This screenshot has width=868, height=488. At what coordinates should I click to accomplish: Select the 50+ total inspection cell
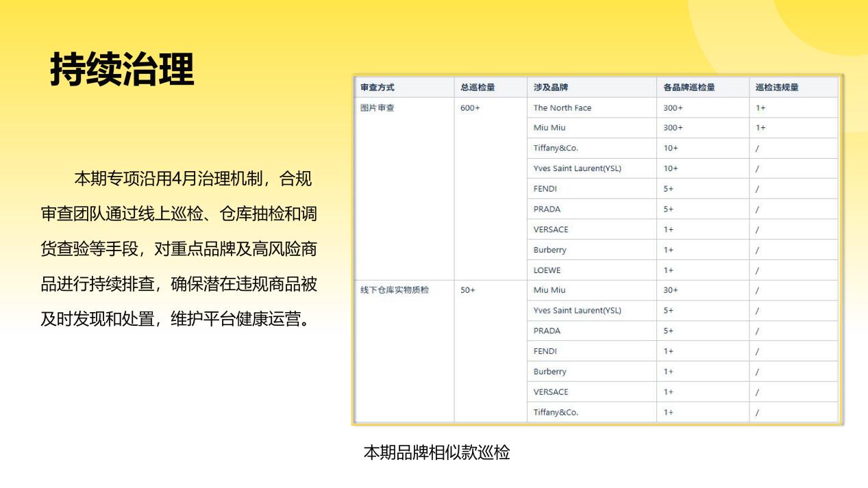(468, 290)
